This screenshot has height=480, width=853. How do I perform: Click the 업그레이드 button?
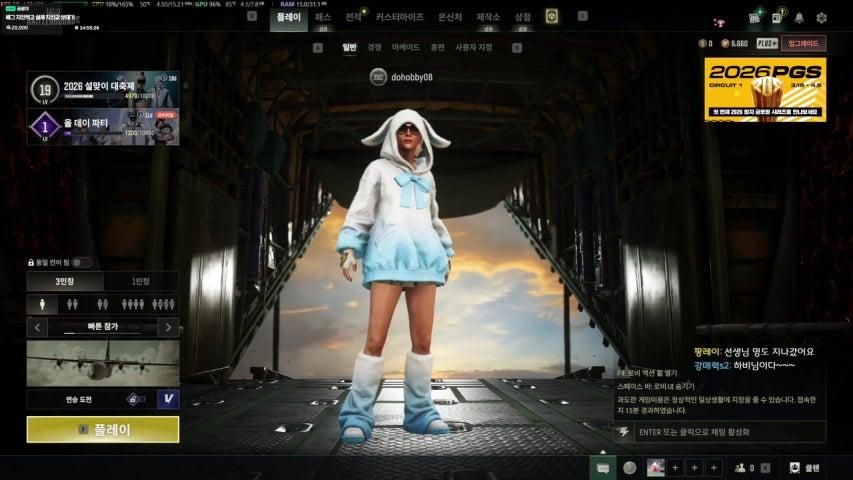click(x=803, y=44)
